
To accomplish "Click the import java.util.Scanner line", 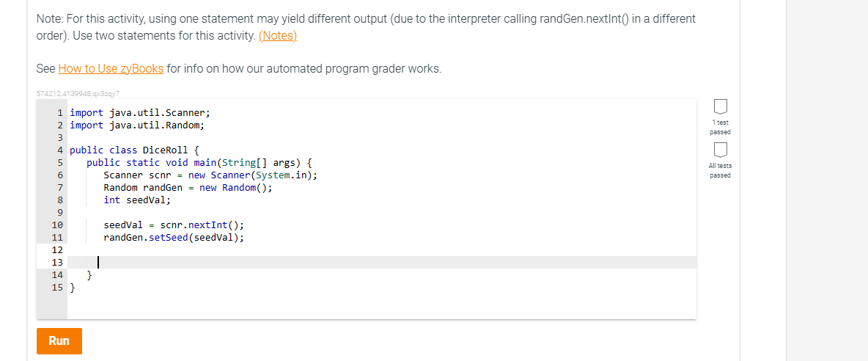I will click(x=139, y=113).
